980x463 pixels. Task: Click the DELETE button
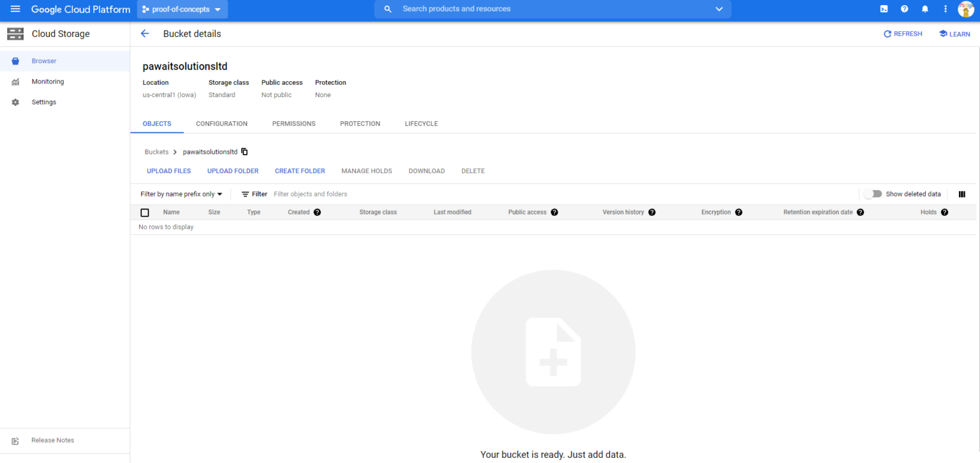(473, 171)
